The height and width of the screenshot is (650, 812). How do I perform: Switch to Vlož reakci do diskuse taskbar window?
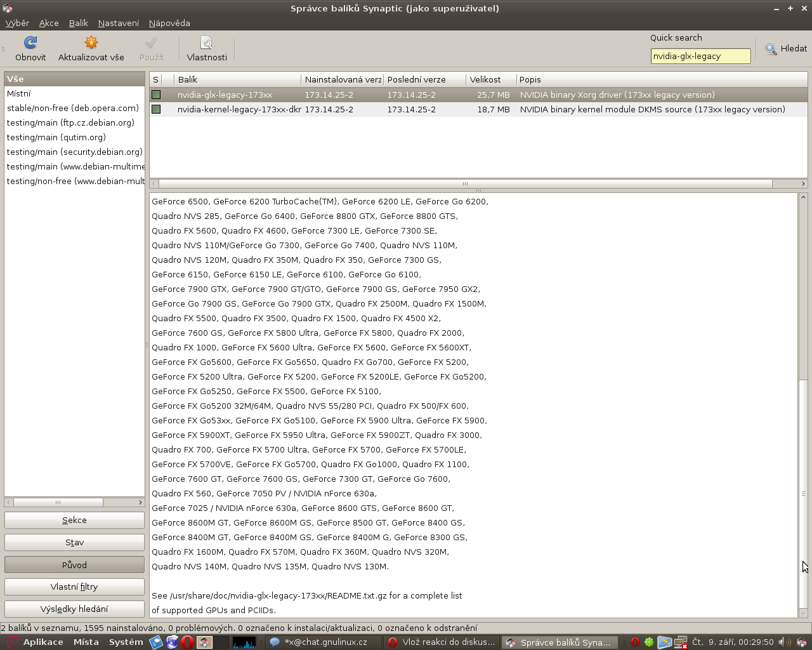(x=442, y=642)
